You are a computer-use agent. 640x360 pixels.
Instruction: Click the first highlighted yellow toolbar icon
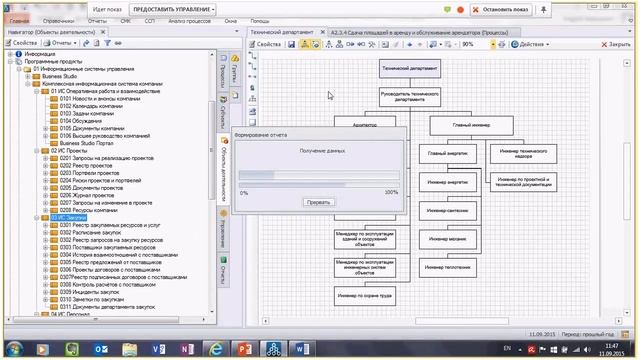(x=304, y=44)
